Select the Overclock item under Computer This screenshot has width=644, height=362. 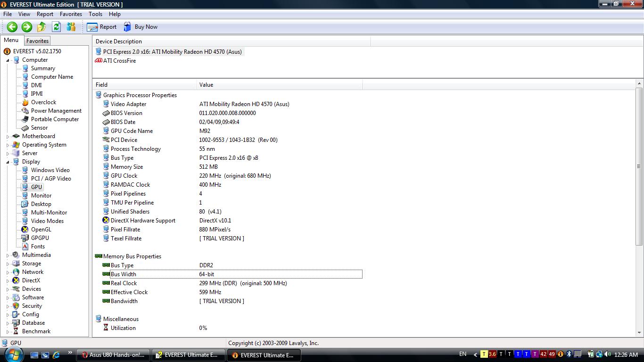(43, 102)
